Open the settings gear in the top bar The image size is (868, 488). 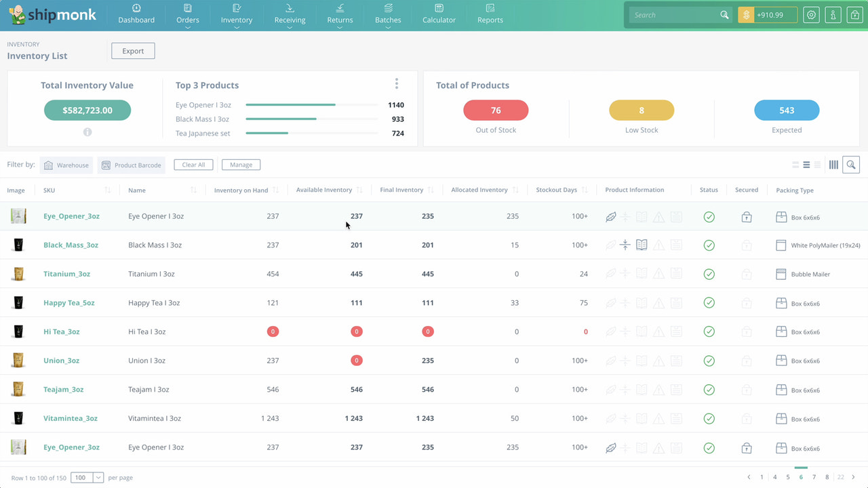pyautogui.click(x=811, y=14)
